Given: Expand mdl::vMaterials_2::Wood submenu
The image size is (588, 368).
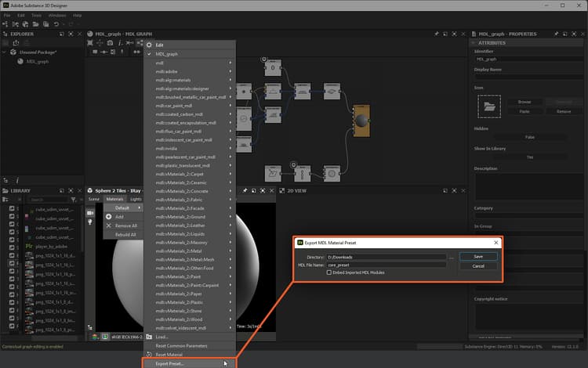Looking at the screenshot, I should 190,319.
